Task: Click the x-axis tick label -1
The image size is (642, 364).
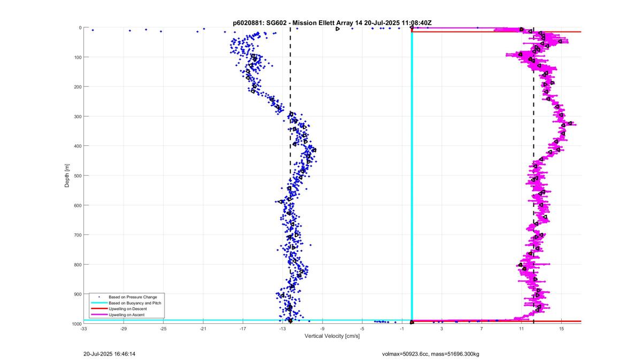Action: (402, 329)
